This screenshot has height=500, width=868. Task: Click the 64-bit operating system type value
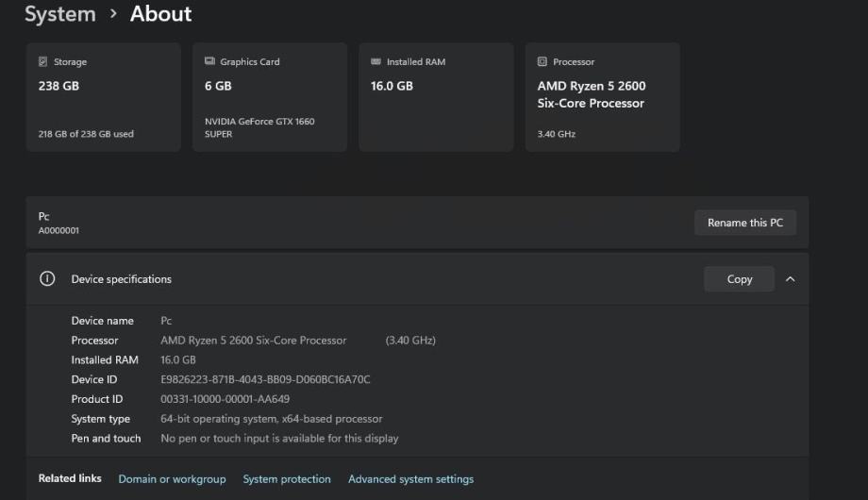click(271, 419)
